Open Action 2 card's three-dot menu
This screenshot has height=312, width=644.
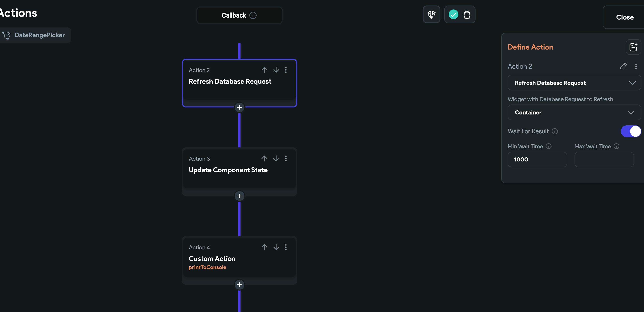(286, 70)
